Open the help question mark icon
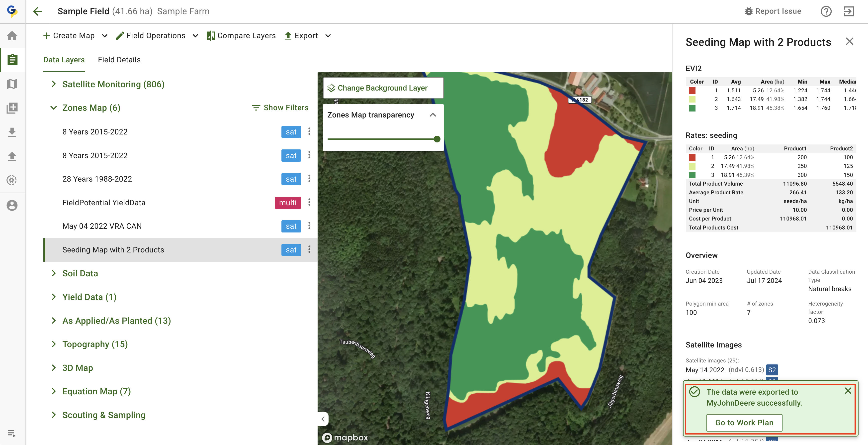 tap(826, 11)
